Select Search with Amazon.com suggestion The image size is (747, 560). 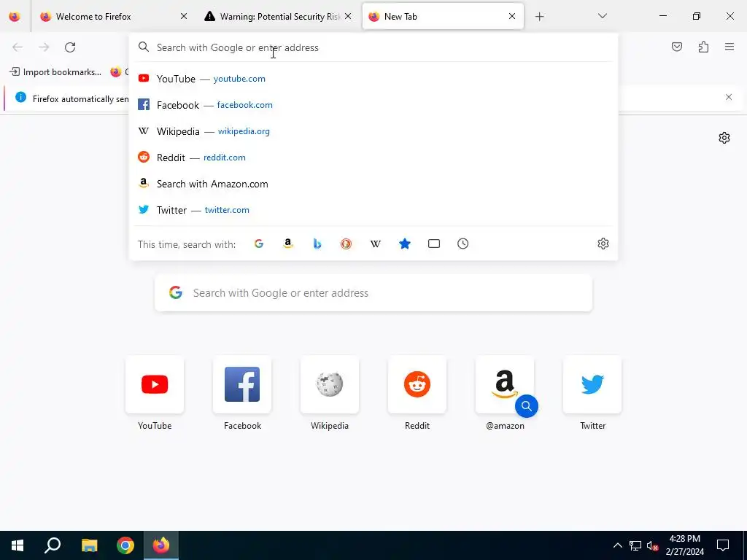click(x=373, y=184)
